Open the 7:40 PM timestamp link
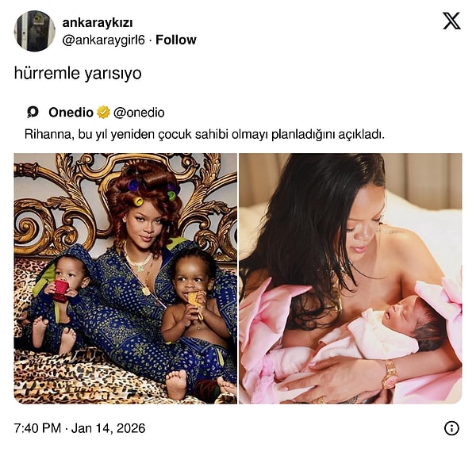Viewport: 476px width, 452px height. pyautogui.click(x=37, y=428)
